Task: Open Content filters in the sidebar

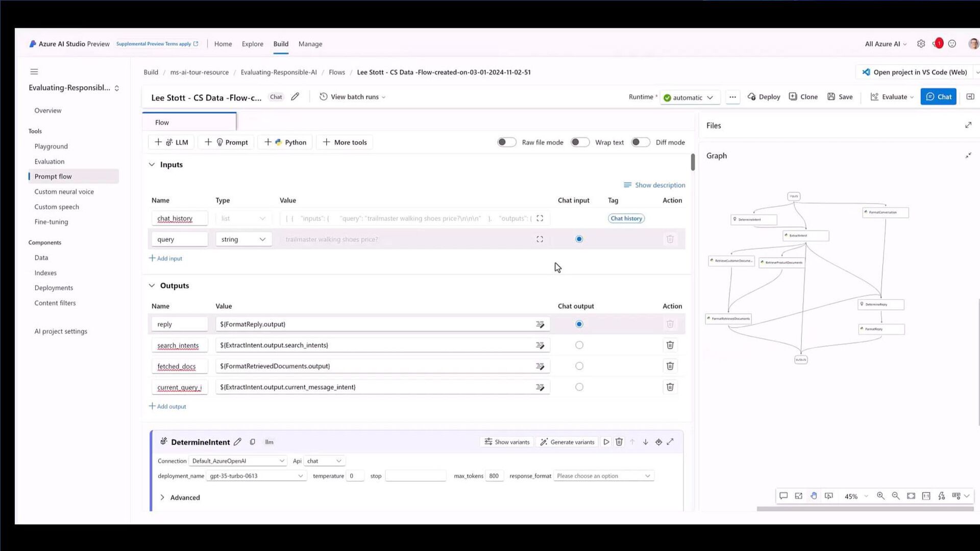Action: (x=55, y=303)
